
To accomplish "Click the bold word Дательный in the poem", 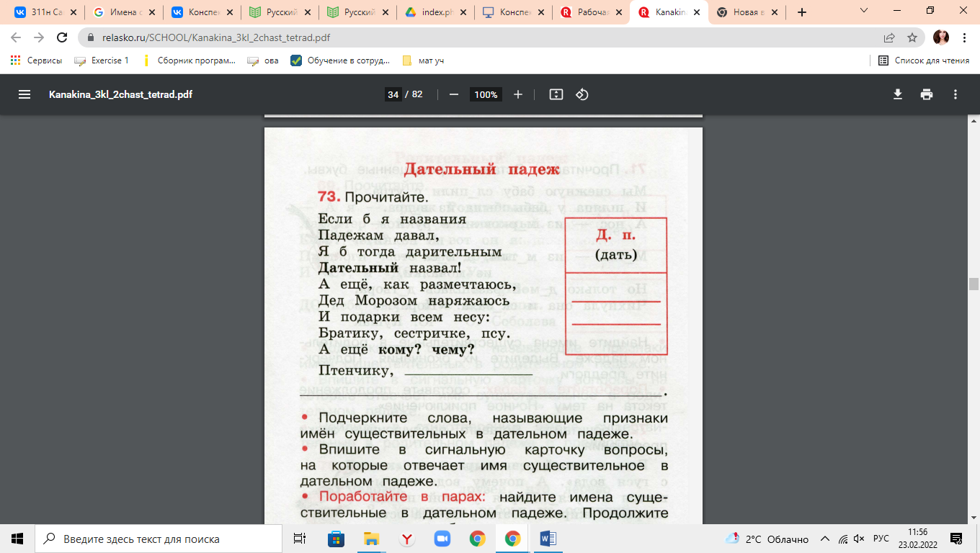I will pyautogui.click(x=359, y=268).
